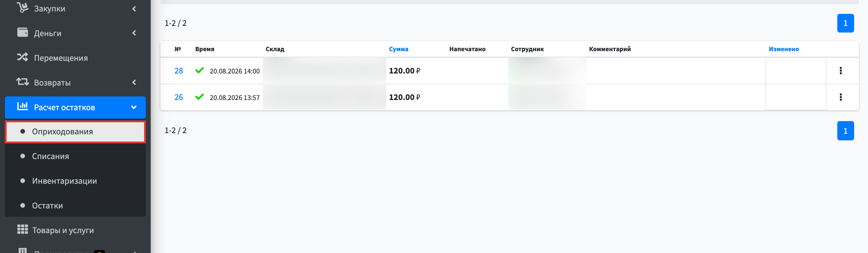Click the shopping cart icon beside Закупки
This screenshot has height=253, width=868.
(x=23, y=8)
